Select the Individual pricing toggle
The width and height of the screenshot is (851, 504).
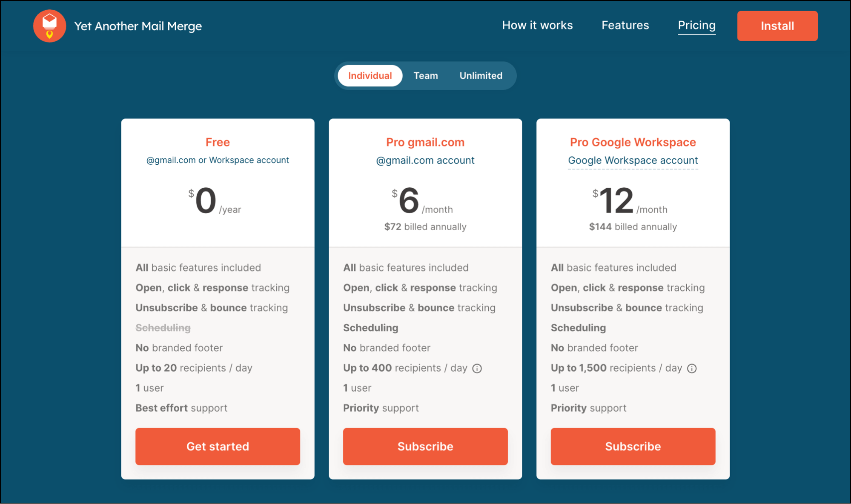[x=370, y=76]
